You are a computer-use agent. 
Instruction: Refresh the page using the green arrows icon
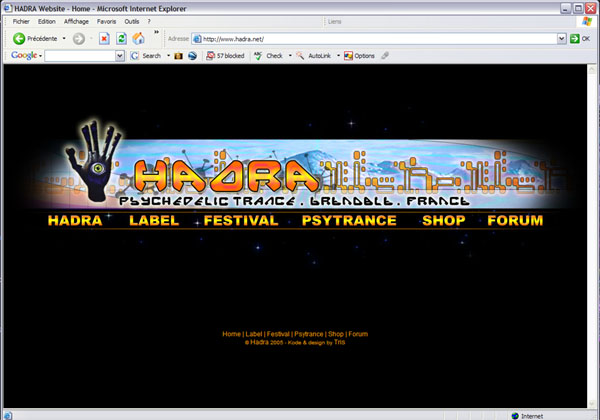point(121,38)
